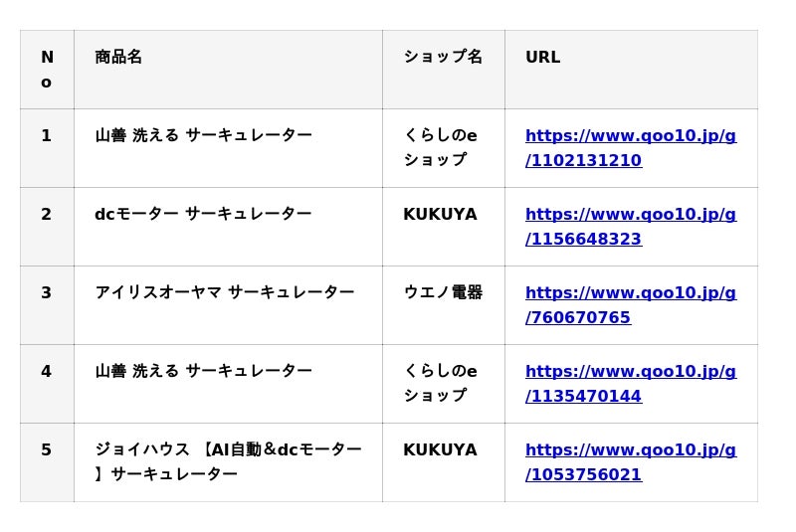Select くらしのeショップ cell in row 4

point(440,384)
